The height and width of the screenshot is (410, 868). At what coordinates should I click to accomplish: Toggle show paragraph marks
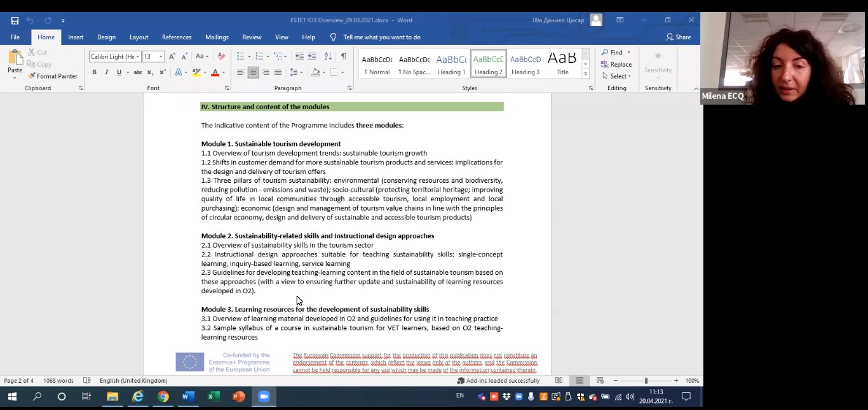[344, 56]
